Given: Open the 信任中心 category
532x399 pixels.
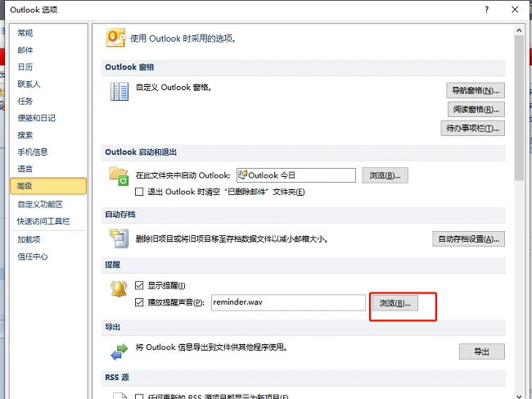Looking at the screenshot, I should [x=33, y=256].
